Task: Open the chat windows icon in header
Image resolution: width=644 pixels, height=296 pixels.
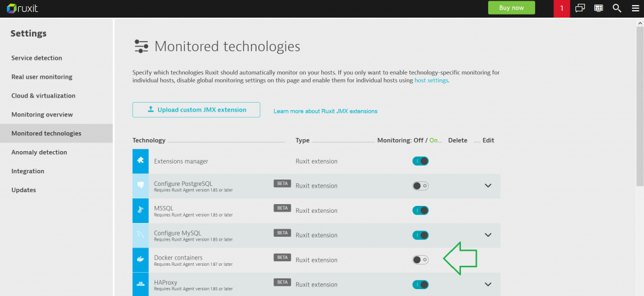Action: click(580, 8)
